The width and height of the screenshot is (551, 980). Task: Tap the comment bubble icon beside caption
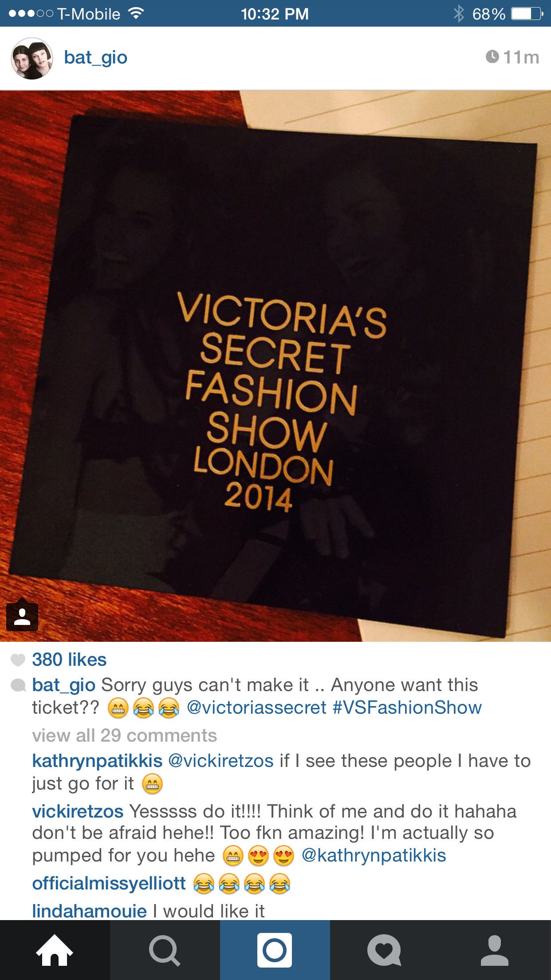(18, 685)
